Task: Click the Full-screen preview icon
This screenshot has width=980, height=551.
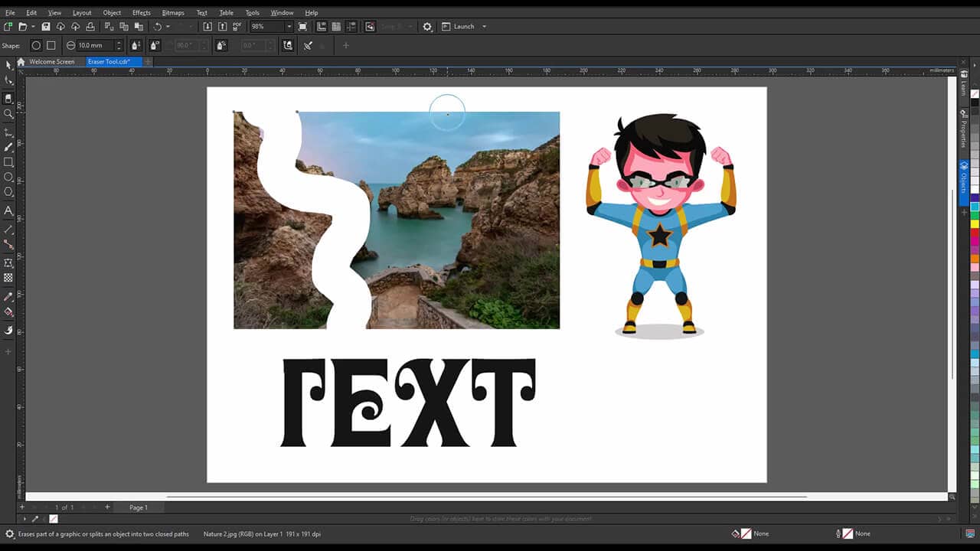Action: [x=302, y=26]
